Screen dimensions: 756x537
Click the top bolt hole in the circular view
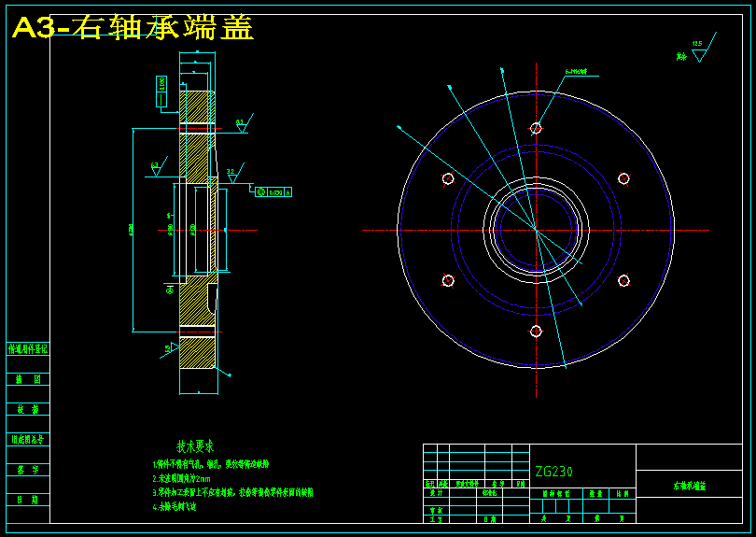(x=536, y=128)
